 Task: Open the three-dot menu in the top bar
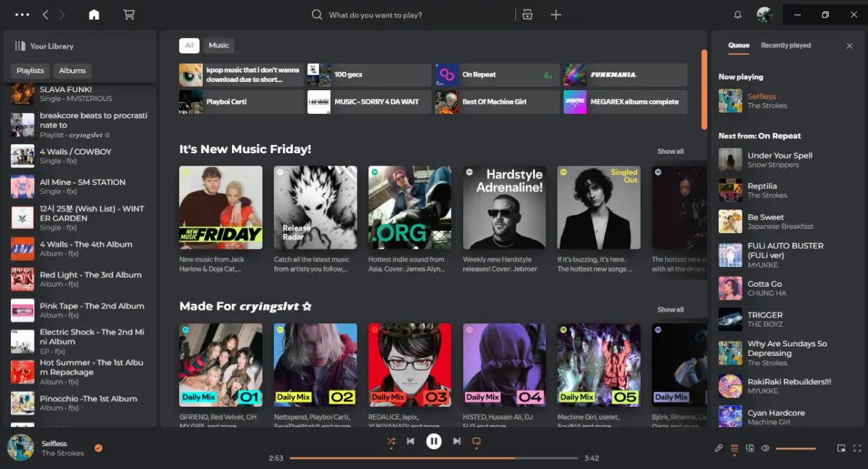(22, 15)
